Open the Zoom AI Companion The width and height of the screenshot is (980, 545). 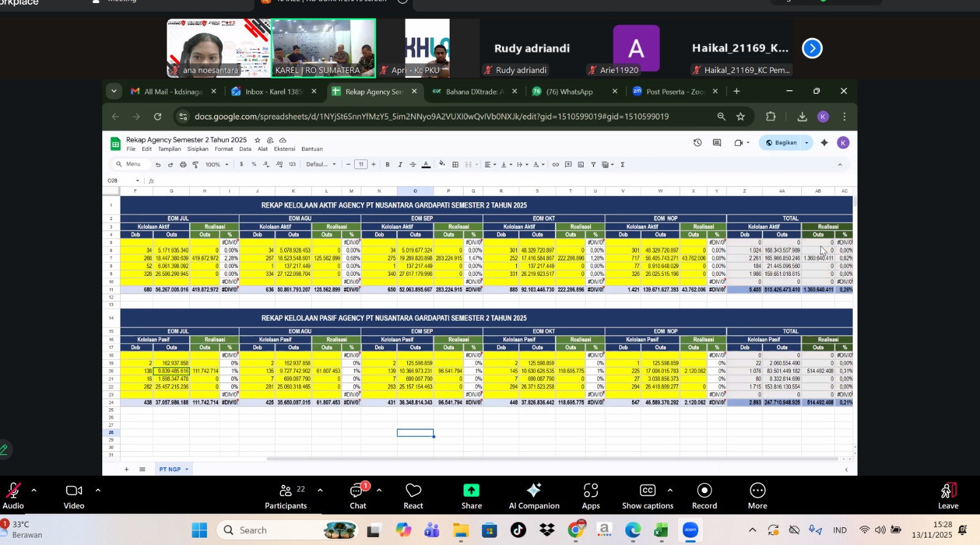click(533, 491)
